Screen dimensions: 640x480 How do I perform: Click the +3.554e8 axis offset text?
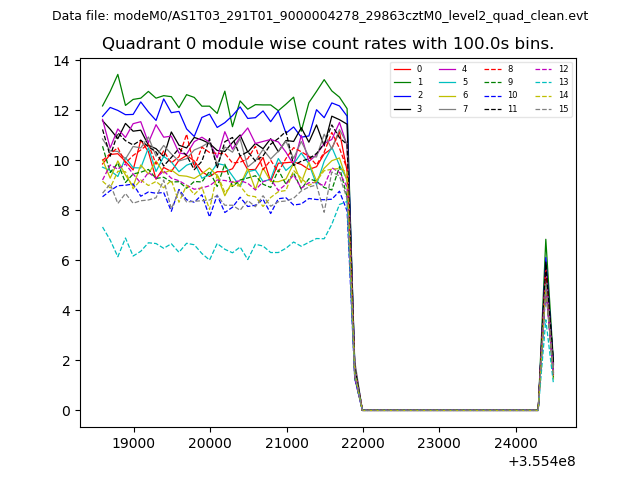tap(541, 461)
